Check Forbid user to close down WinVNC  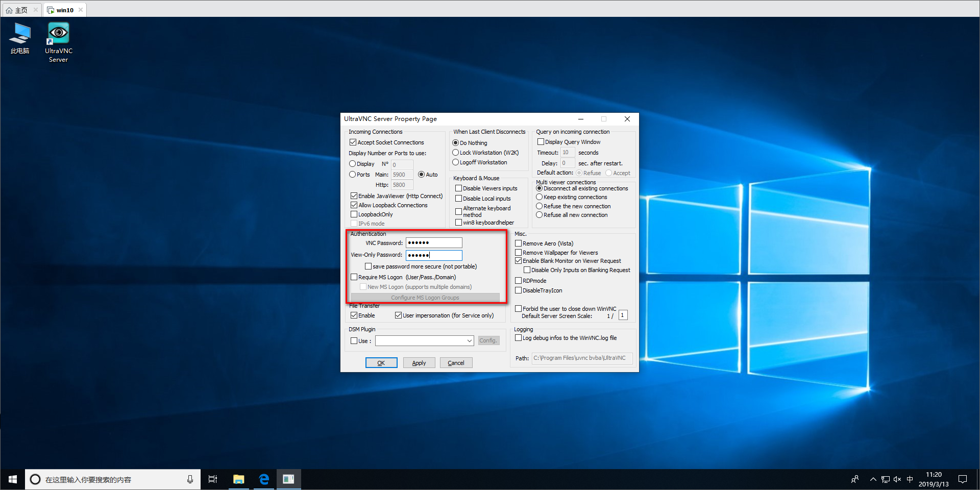pos(518,309)
